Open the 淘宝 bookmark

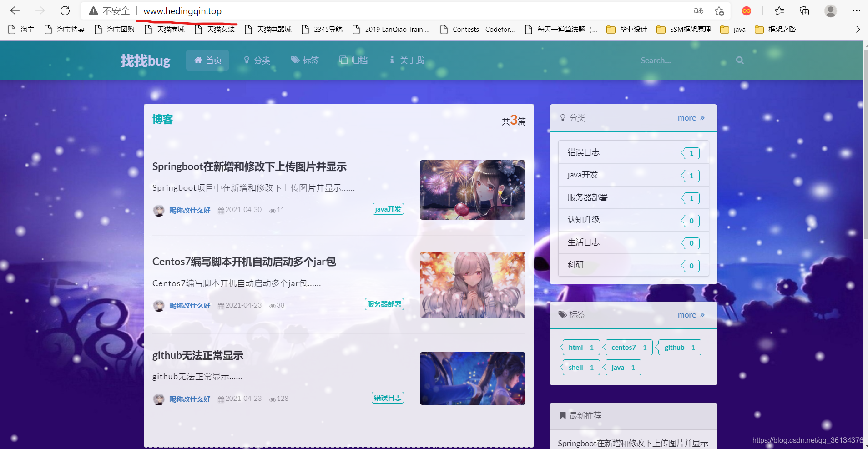point(21,29)
